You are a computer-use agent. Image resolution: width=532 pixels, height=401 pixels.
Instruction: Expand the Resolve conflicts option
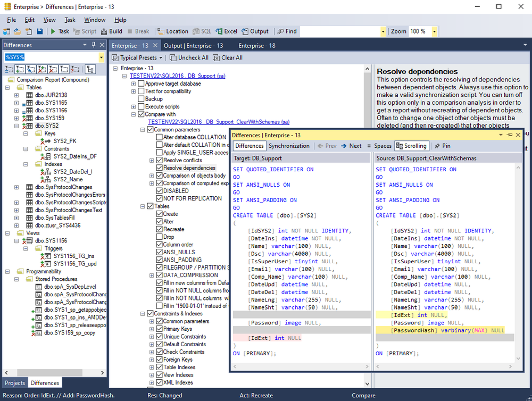(152, 161)
